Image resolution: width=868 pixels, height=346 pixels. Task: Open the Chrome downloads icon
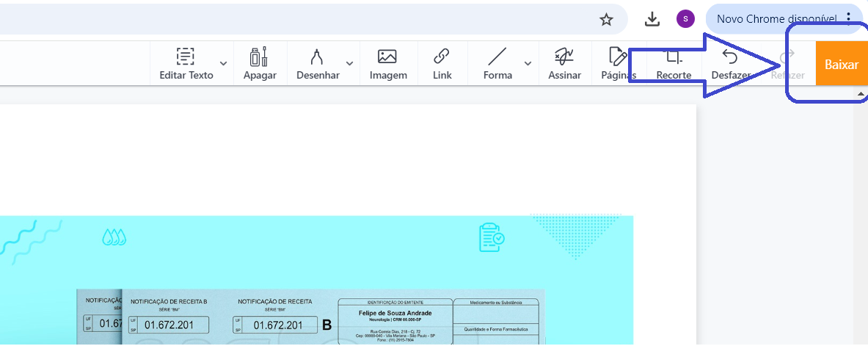click(x=652, y=20)
